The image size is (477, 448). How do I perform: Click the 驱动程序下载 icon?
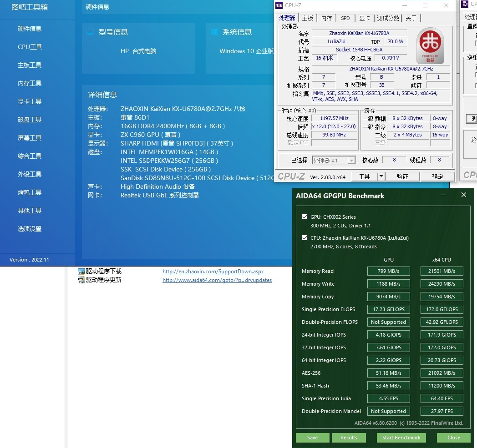[81, 271]
